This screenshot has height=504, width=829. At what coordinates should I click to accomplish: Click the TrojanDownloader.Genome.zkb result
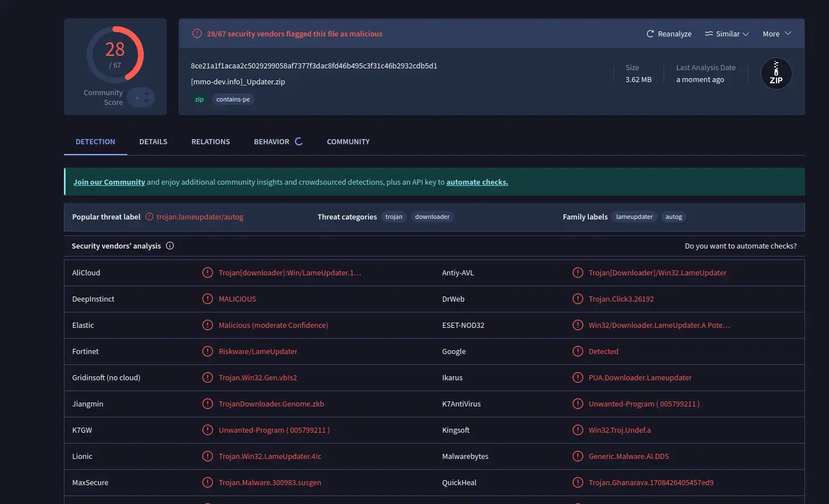pos(271,404)
